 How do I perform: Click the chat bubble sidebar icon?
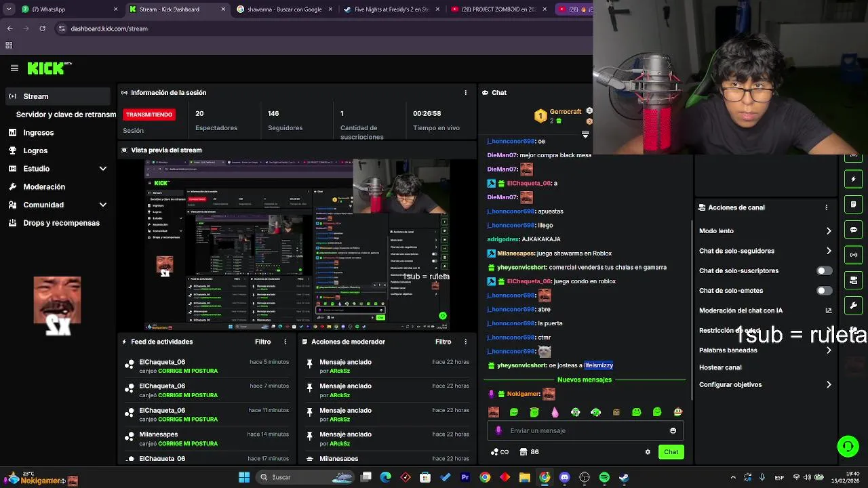click(x=854, y=230)
